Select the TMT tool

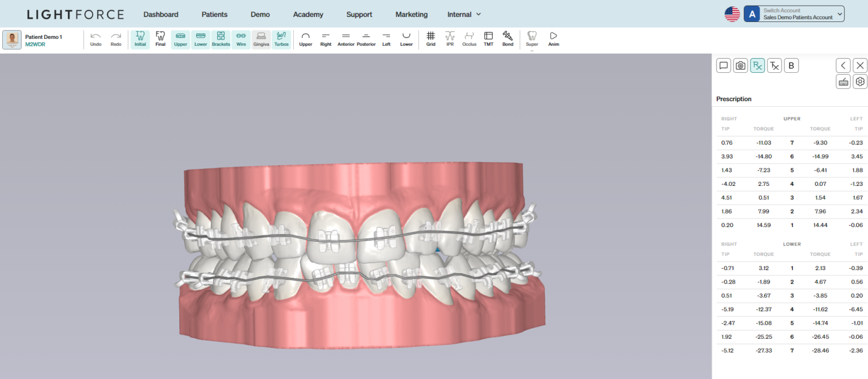click(x=488, y=39)
